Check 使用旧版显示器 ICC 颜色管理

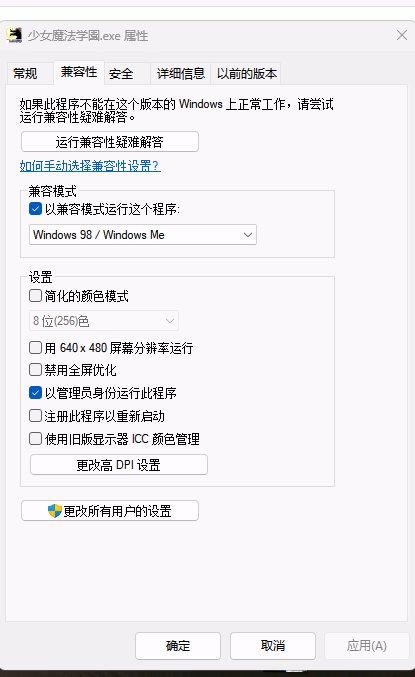35,439
